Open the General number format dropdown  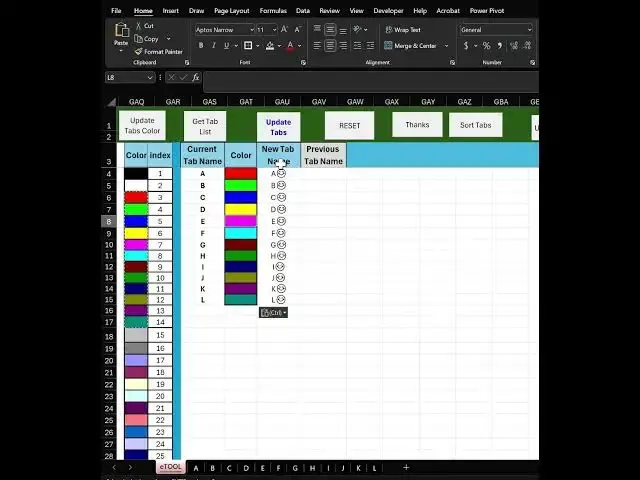(529, 30)
